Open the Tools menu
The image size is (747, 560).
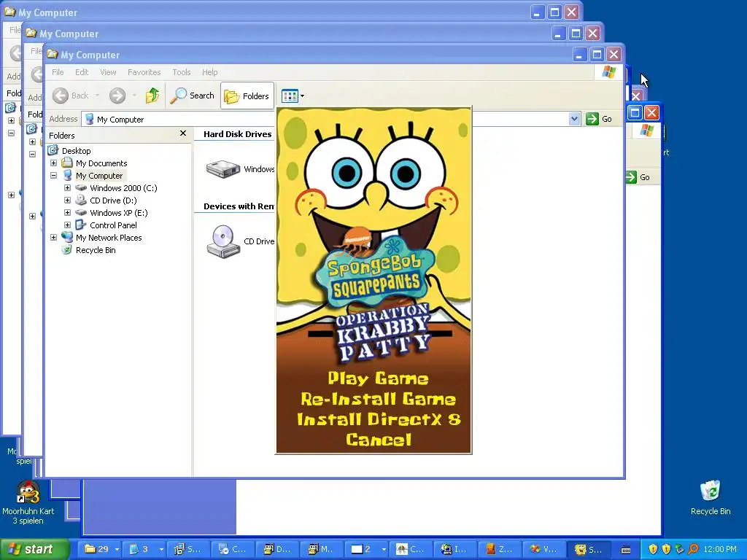pyautogui.click(x=182, y=72)
